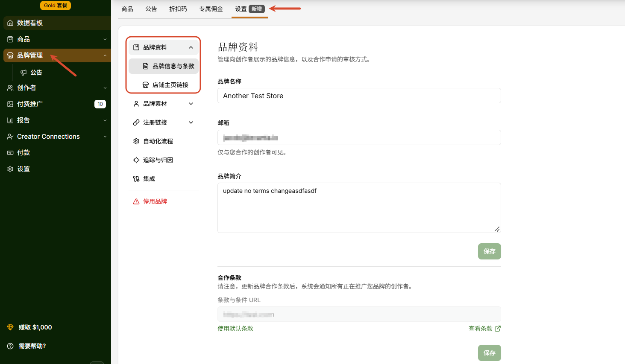This screenshot has width=625, height=364.
Task: Click the 数据看板 home icon
Action: tap(10, 23)
